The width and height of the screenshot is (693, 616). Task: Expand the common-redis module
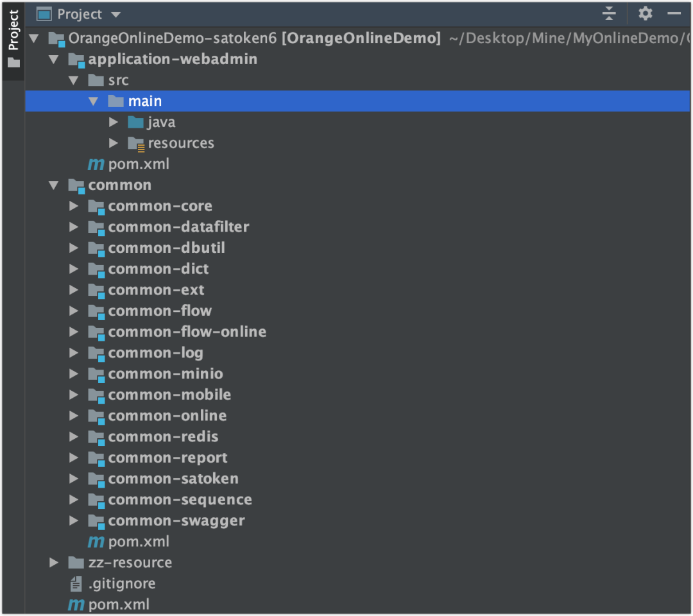click(73, 436)
